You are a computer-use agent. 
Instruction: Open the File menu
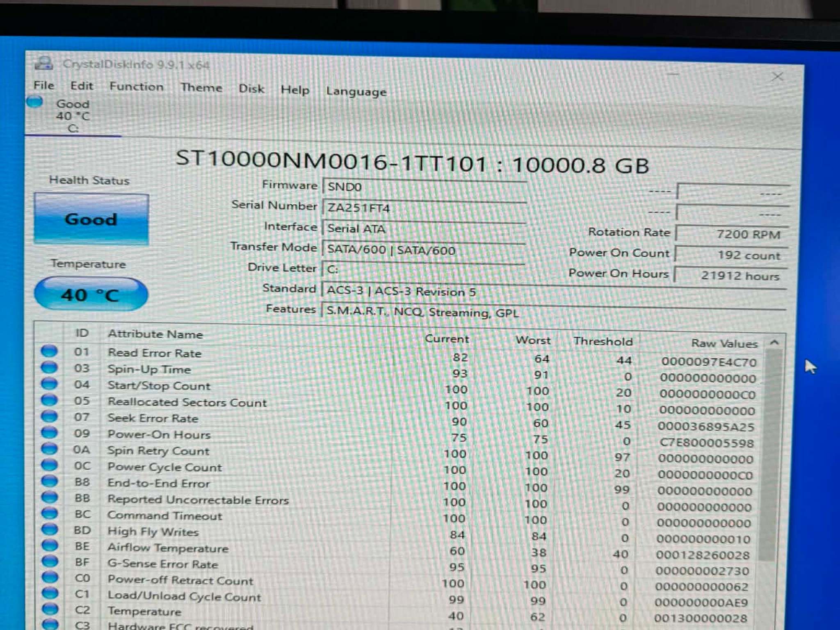click(x=43, y=85)
